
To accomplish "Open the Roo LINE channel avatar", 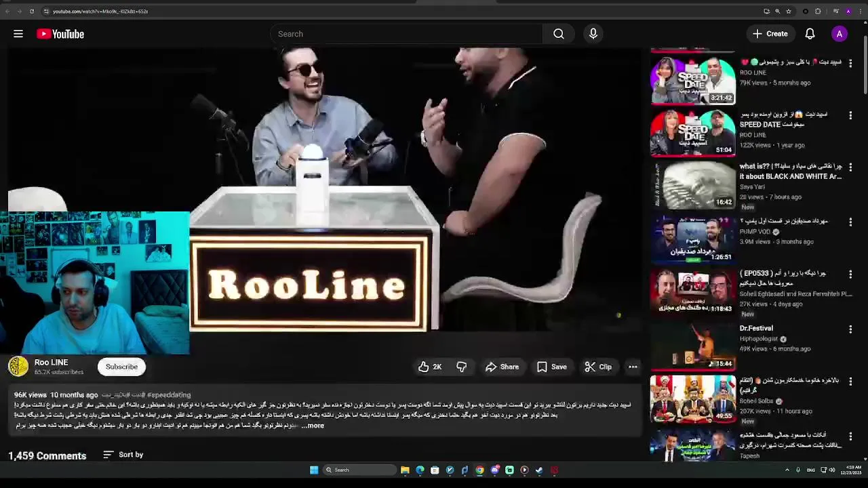I will point(18,367).
